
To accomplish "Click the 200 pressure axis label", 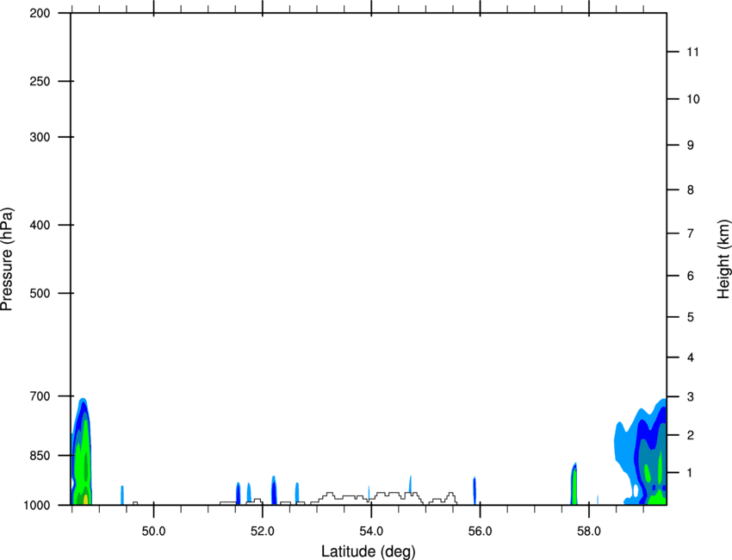I will [40, 13].
